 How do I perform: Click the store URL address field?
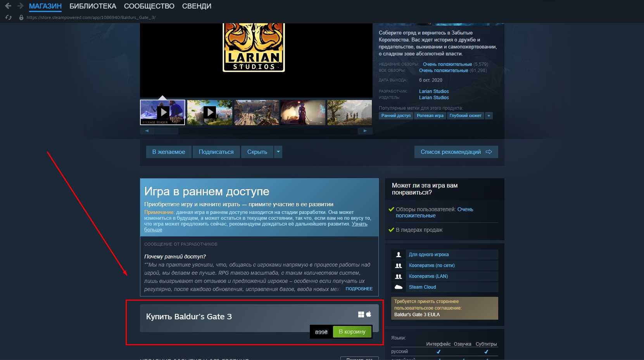tap(91, 17)
